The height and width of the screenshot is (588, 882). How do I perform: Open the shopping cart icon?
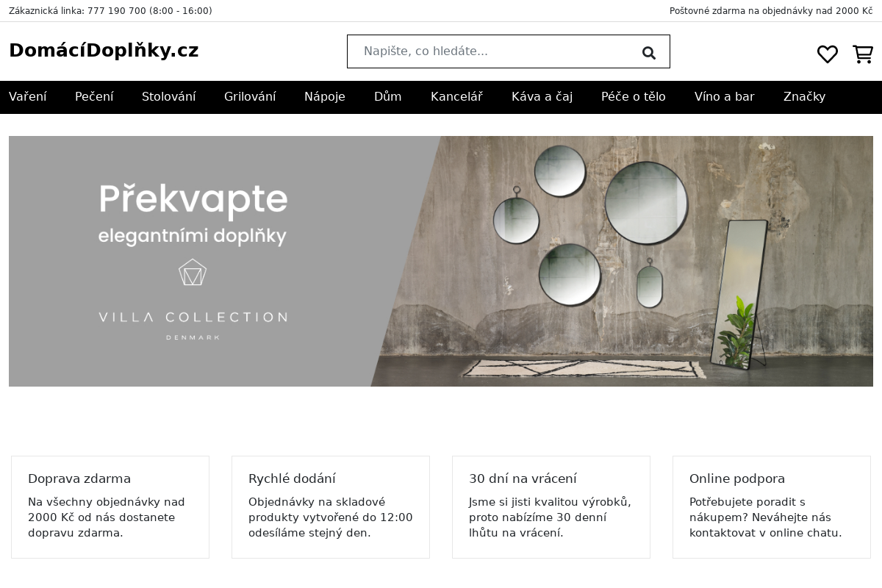(x=862, y=54)
